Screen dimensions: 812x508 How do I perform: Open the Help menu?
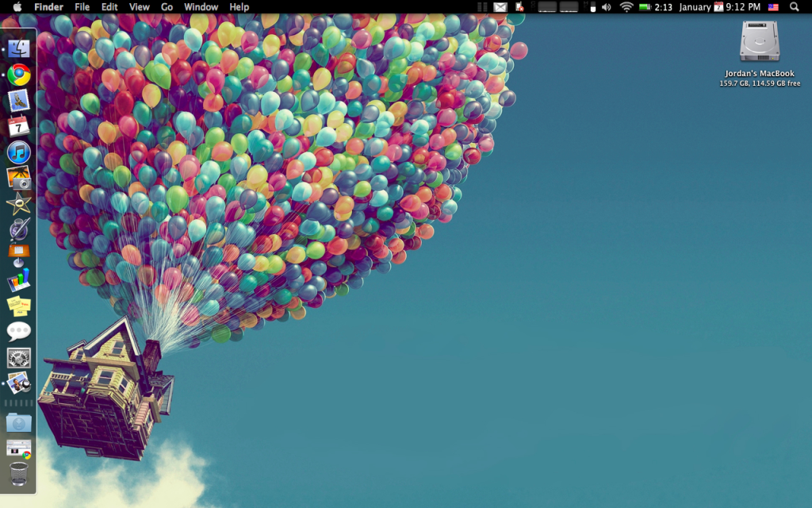pyautogui.click(x=239, y=6)
